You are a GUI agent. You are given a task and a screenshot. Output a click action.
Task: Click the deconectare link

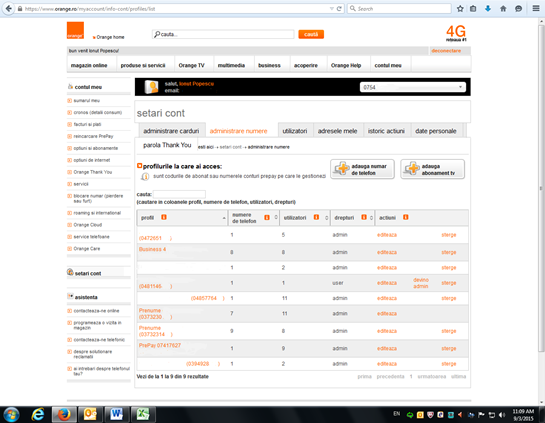click(x=446, y=51)
